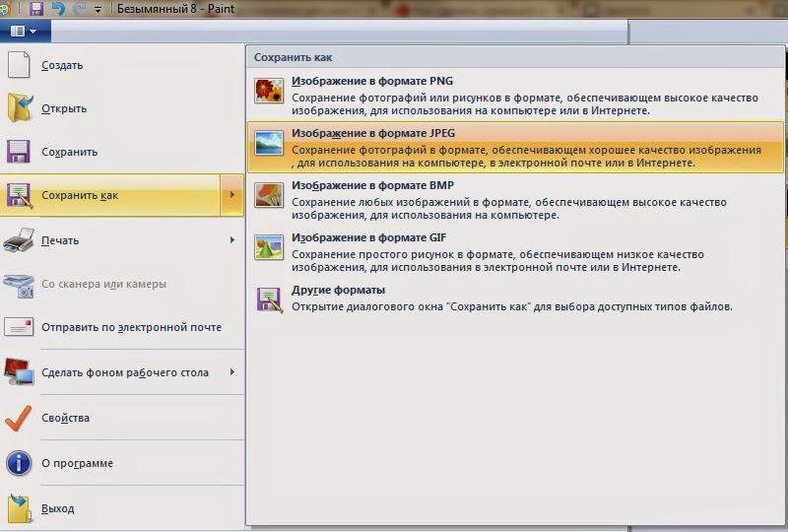Click the envelope icon for Отправить по электронной почте
Screen dimensions: 788x532
(19, 327)
